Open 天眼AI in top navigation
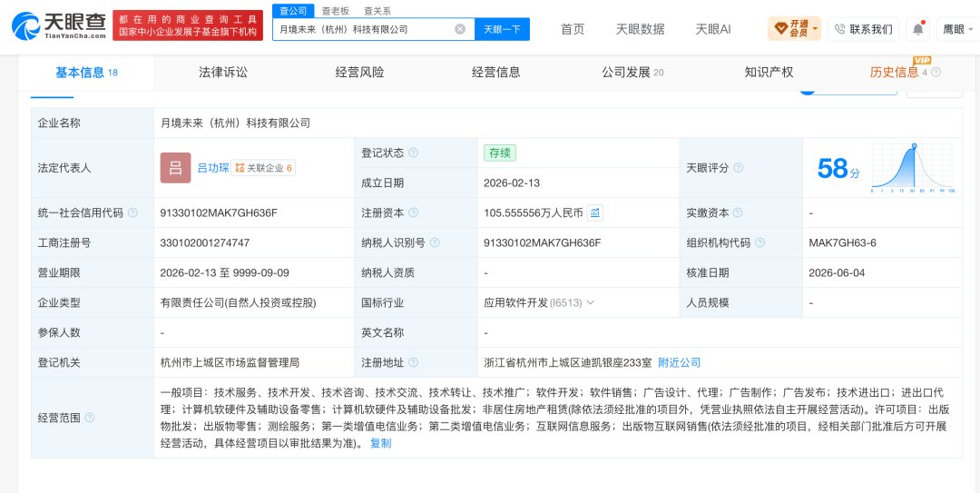This screenshot has width=980, height=493. pos(713,29)
